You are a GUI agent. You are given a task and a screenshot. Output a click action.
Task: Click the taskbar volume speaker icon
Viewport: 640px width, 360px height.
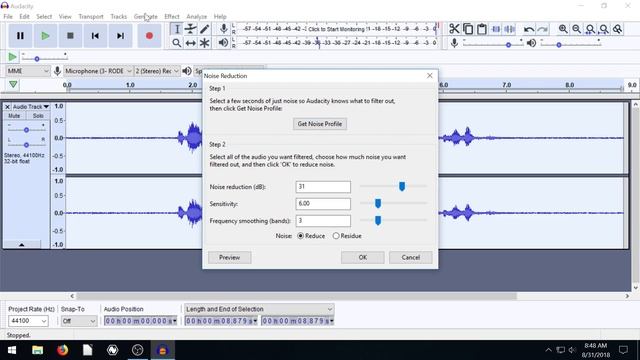(x=572, y=350)
